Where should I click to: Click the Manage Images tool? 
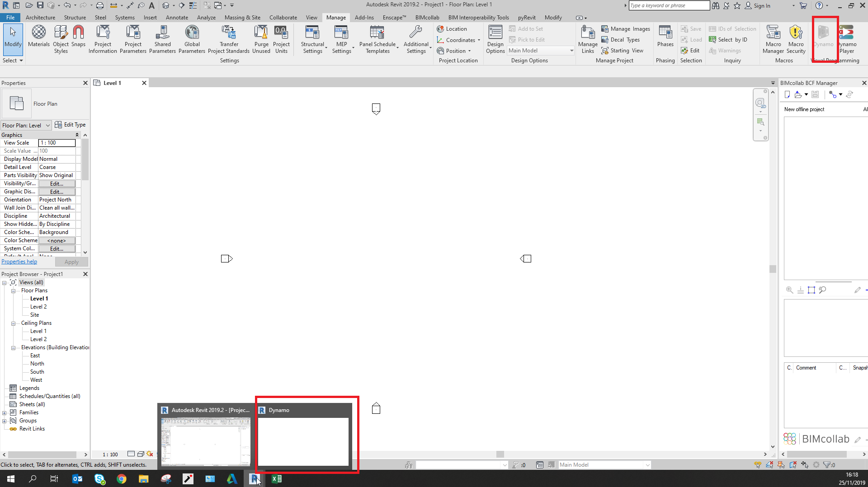coord(626,29)
